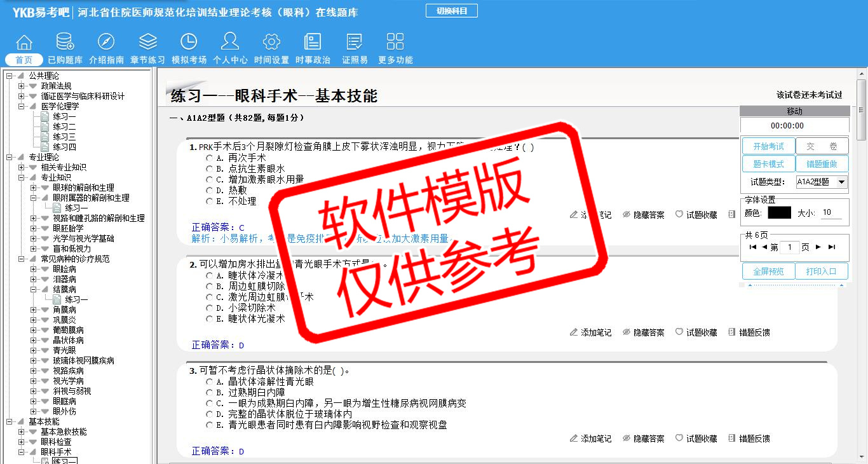Choose option E 睫状体光凝术 in question 2

point(209,318)
